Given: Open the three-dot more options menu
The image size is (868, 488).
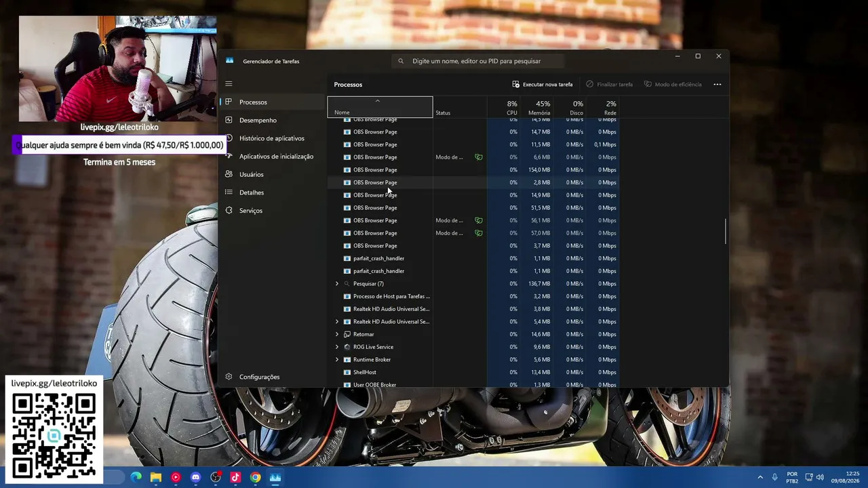Looking at the screenshot, I should click(717, 85).
